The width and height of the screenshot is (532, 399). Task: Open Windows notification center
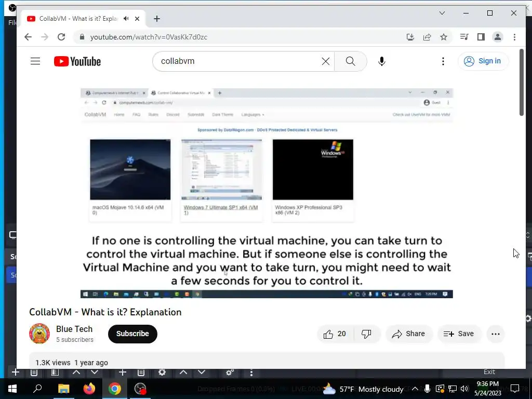515,389
